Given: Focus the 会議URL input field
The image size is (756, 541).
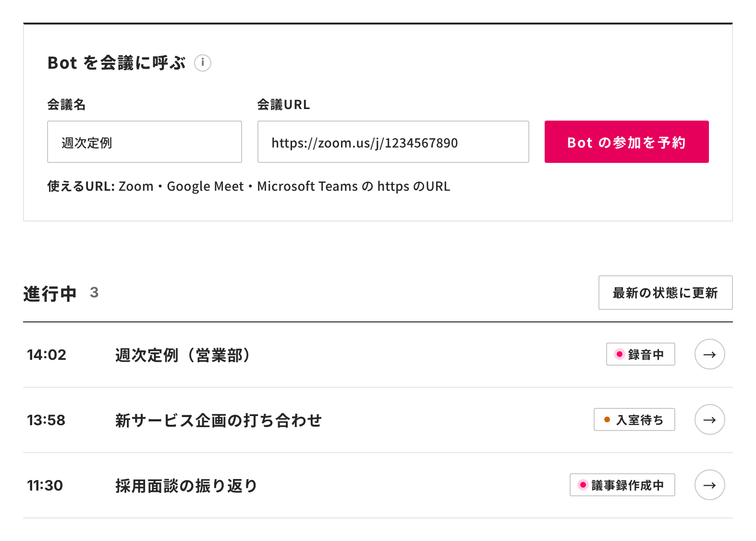Looking at the screenshot, I should (x=393, y=142).
